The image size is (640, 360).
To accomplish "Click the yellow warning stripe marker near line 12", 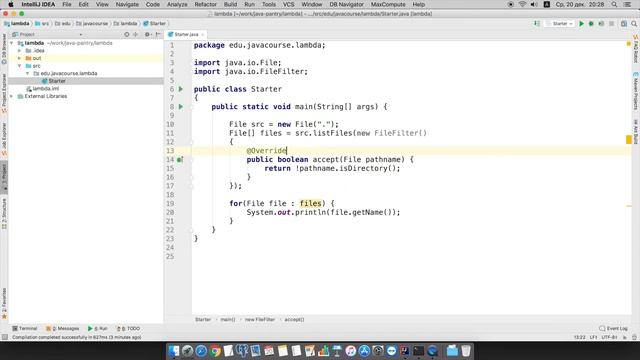I will [x=629, y=140].
